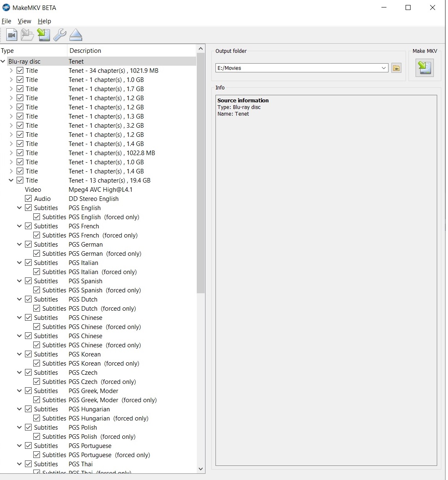Open the View menu
The image size is (448, 480).
pos(25,21)
